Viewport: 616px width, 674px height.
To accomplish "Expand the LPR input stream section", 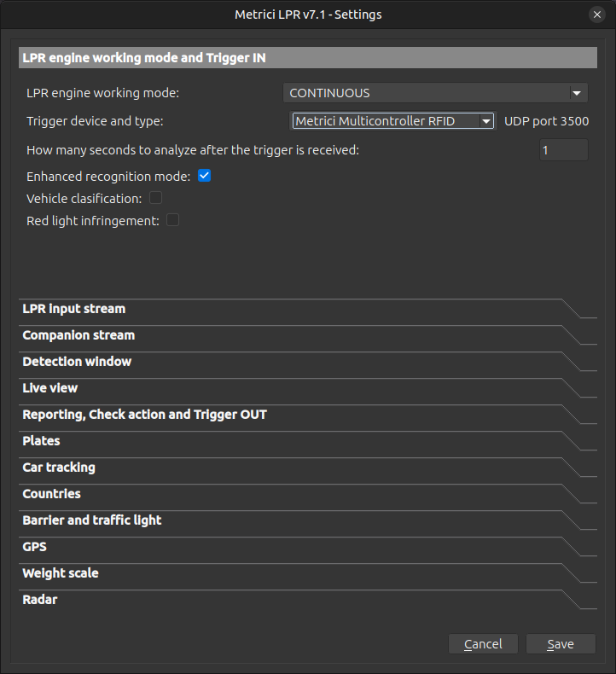I will tap(308, 309).
